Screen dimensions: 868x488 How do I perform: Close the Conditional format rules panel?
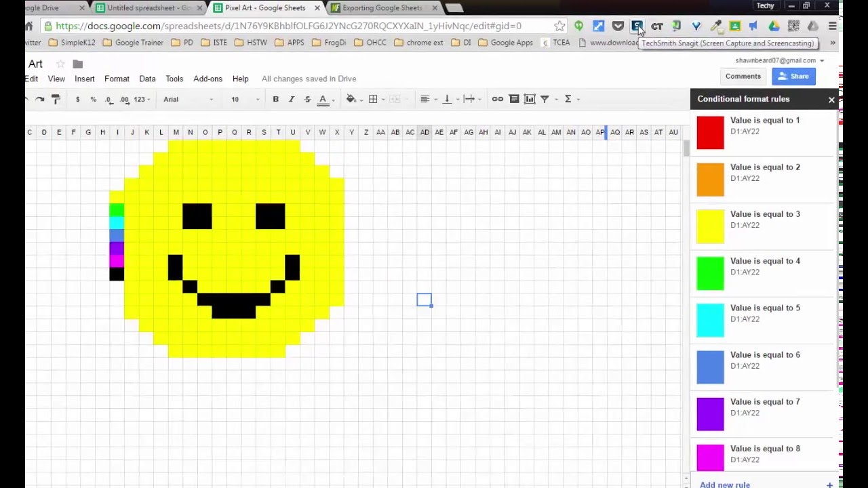(831, 100)
